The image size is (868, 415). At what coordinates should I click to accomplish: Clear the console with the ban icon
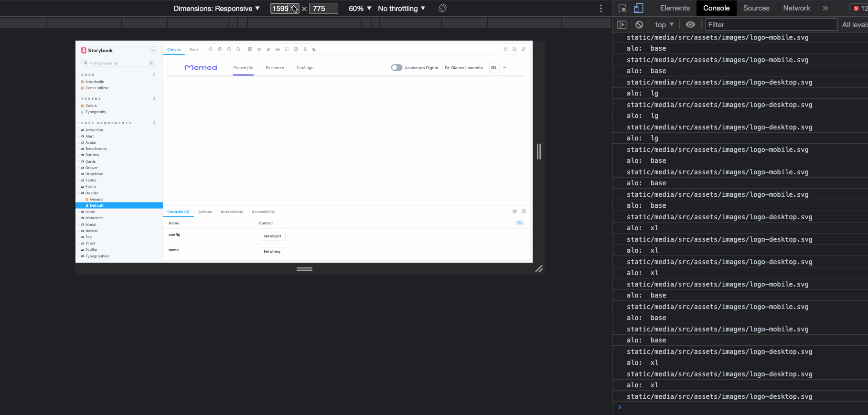(x=639, y=25)
